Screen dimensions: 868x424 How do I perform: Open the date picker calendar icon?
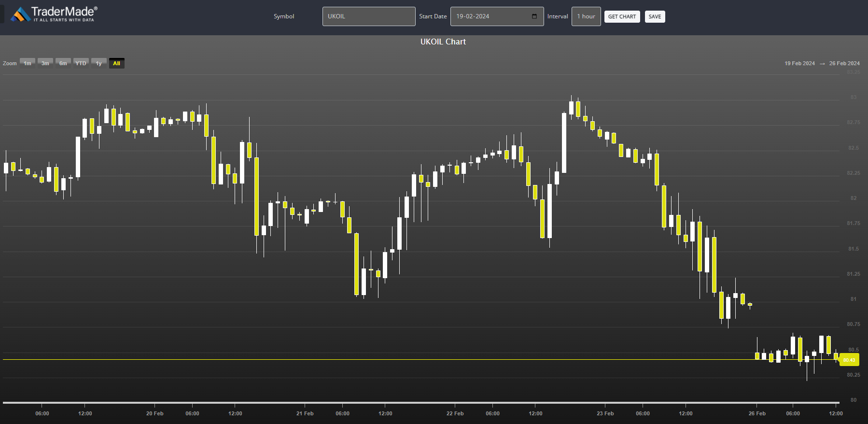click(534, 16)
